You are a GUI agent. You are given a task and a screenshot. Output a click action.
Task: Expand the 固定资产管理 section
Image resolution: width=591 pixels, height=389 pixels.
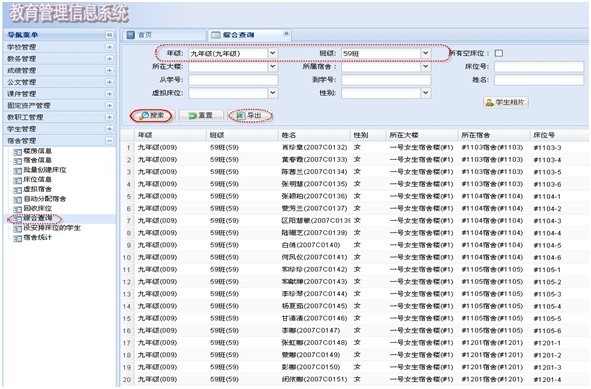(x=109, y=106)
